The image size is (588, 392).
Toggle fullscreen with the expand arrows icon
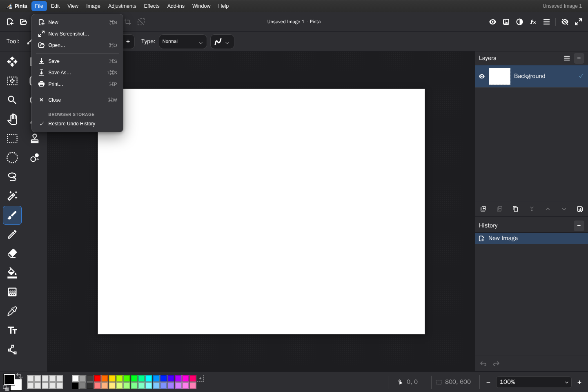579,22
